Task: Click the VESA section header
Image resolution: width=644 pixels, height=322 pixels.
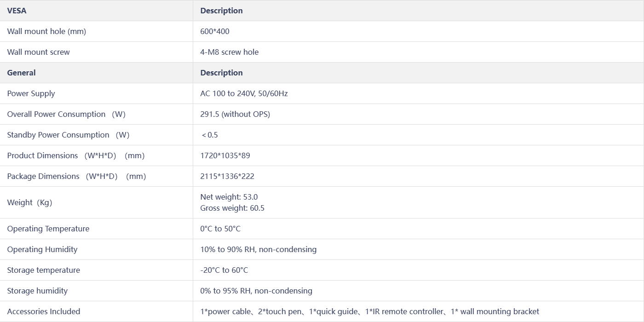Action: [17, 11]
